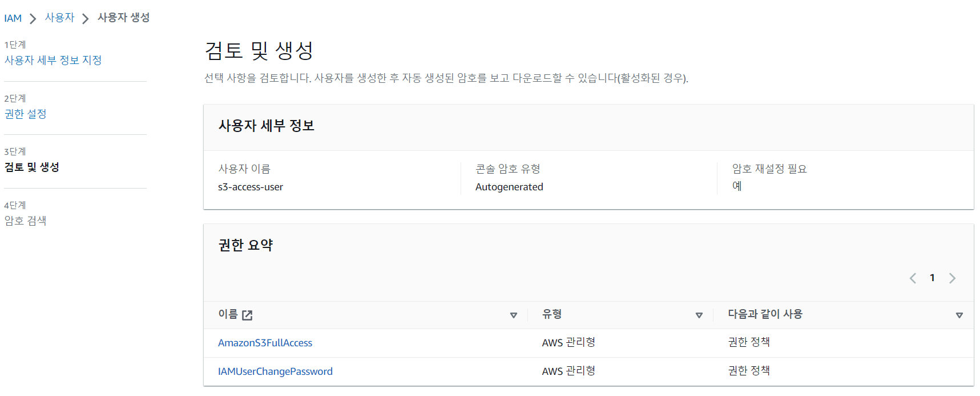The height and width of the screenshot is (396, 980).
Task: Click breadcrumb chevron after IAM
Action: click(33, 19)
